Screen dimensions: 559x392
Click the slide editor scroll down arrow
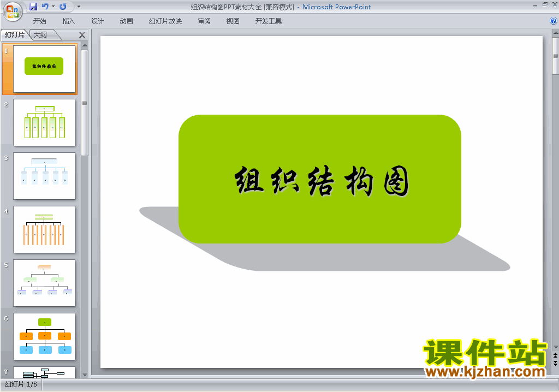point(555,347)
